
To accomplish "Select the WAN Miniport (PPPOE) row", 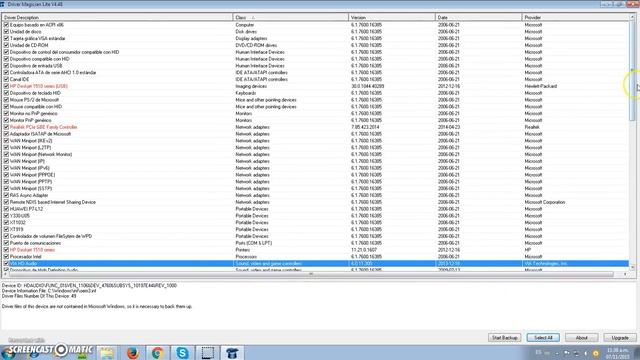I will [x=316, y=175].
